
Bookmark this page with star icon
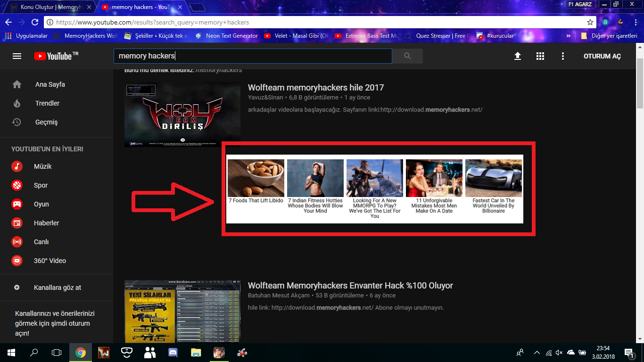pyautogui.click(x=590, y=22)
